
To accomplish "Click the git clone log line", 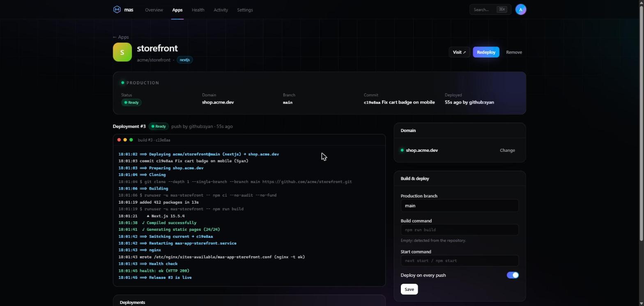I will click(235, 182).
